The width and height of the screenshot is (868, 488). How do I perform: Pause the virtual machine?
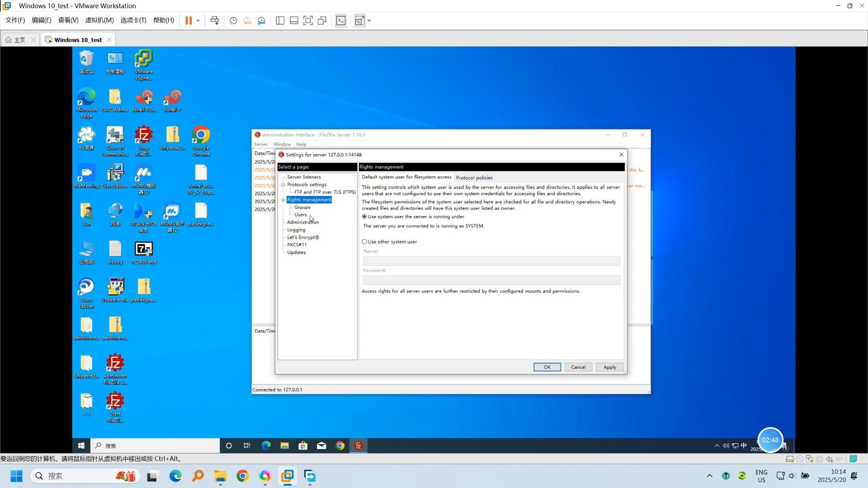tap(189, 21)
